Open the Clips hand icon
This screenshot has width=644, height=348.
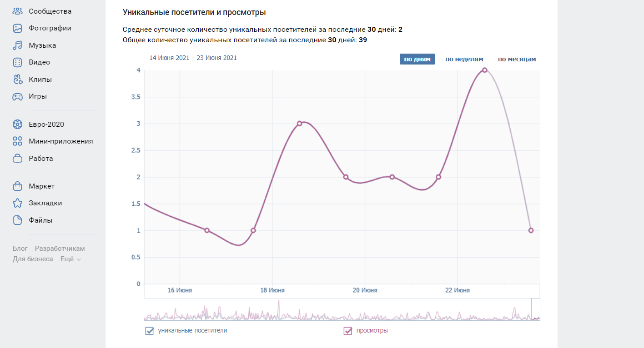pyautogui.click(x=17, y=80)
